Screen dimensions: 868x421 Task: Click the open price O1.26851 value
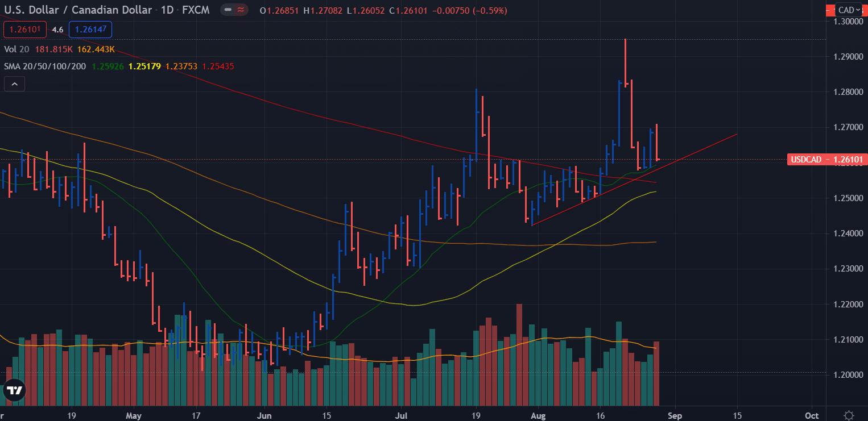pyautogui.click(x=279, y=11)
